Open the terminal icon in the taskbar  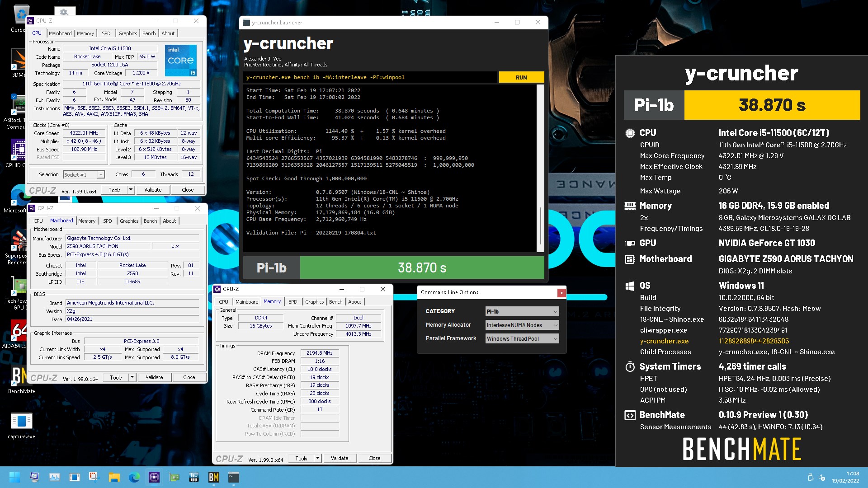point(234,477)
